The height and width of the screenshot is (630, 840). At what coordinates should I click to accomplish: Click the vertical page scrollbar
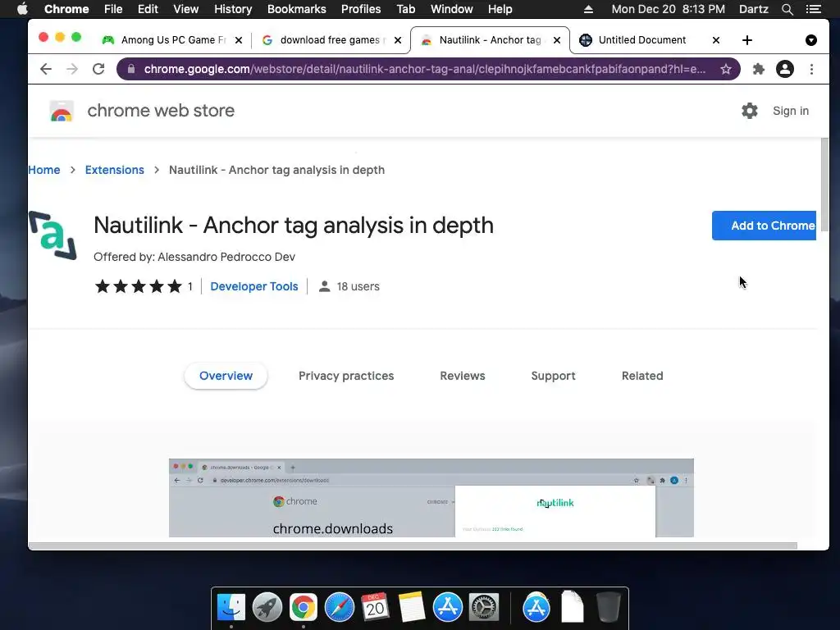[x=824, y=185]
